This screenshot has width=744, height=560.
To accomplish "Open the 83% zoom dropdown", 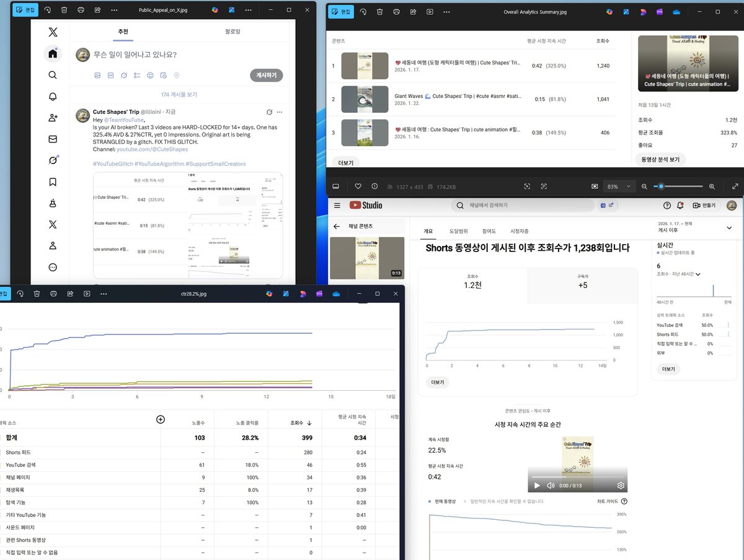I will (620, 186).
